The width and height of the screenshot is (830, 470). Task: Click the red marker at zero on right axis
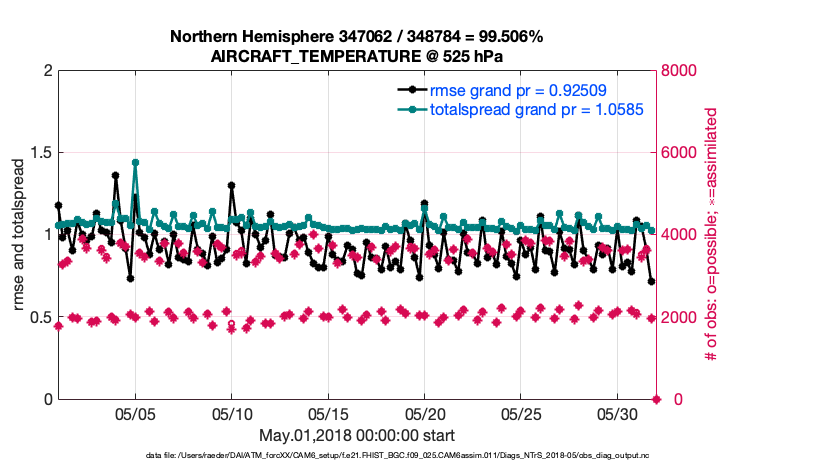tap(657, 399)
